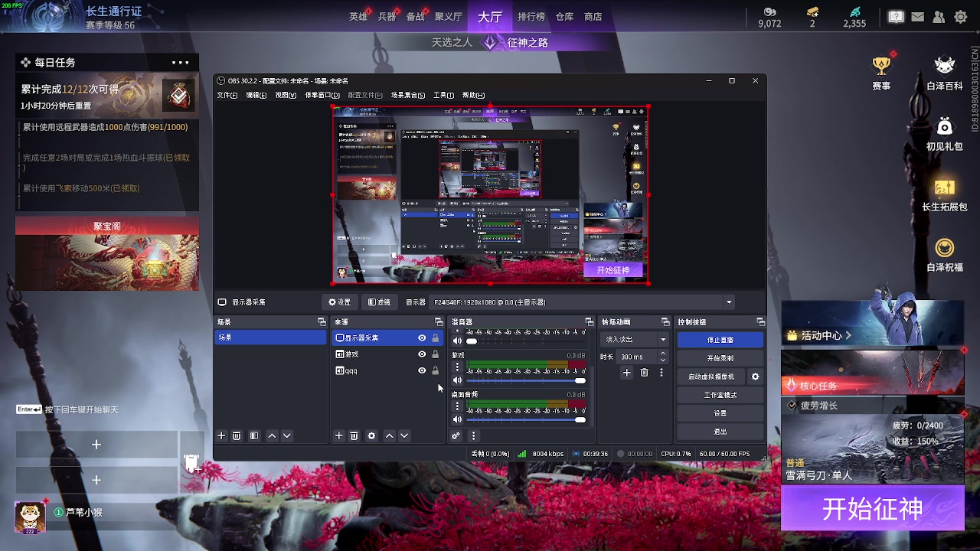Toggle lock on 显示器采集 source
Viewport: 980px width, 551px height.
436,337
